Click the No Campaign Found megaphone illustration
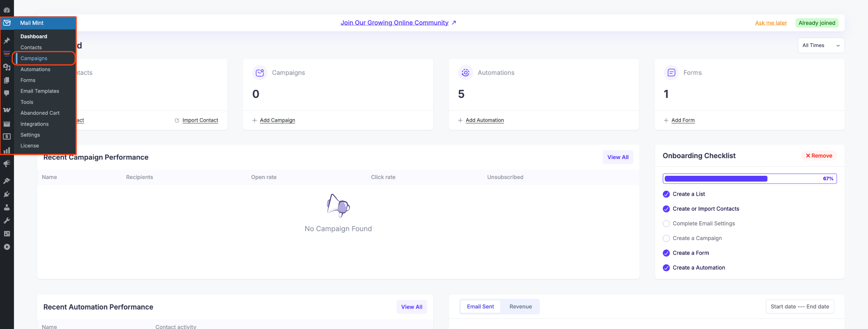 tap(338, 206)
